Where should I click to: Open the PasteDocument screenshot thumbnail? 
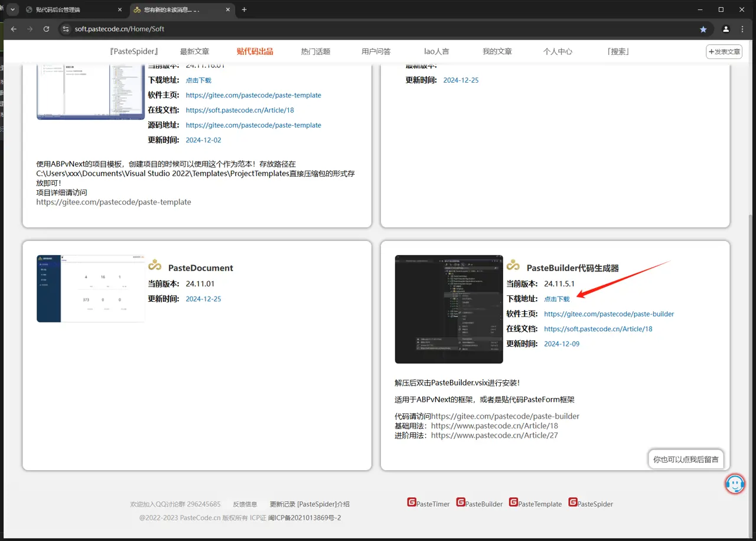click(x=90, y=289)
